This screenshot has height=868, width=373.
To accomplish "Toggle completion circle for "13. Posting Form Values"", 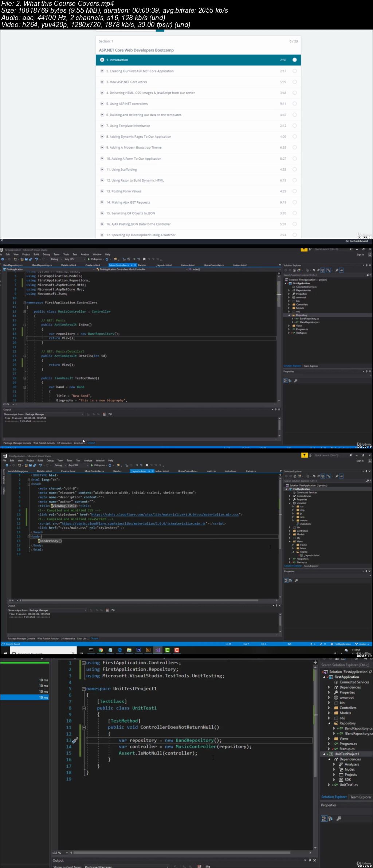I will point(295,191).
